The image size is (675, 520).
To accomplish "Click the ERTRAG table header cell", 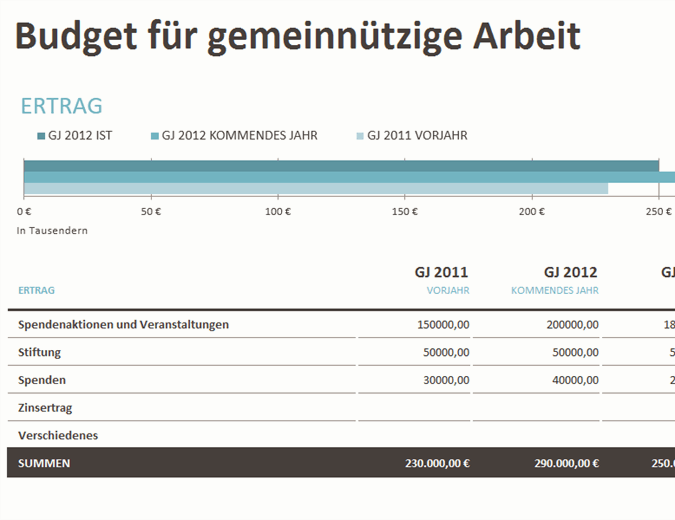I will [x=36, y=290].
